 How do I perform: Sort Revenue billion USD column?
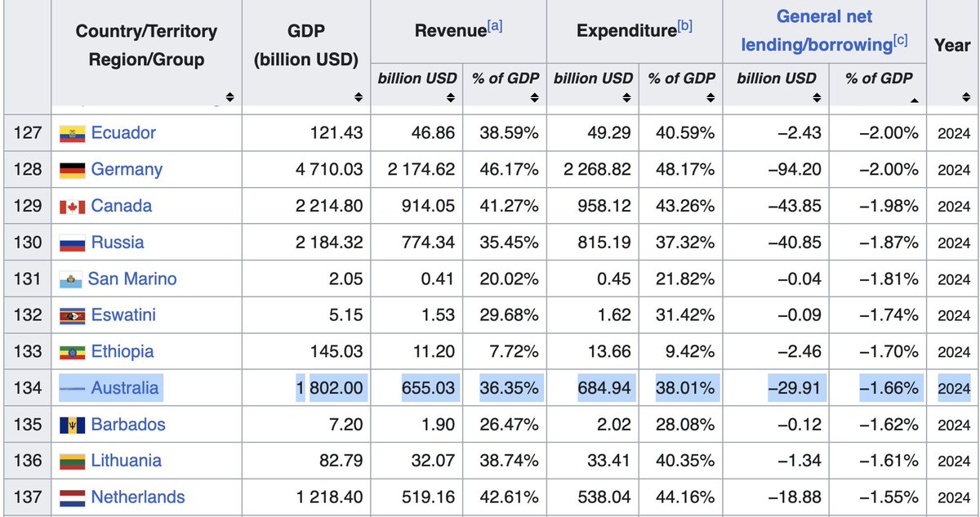[450, 98]
